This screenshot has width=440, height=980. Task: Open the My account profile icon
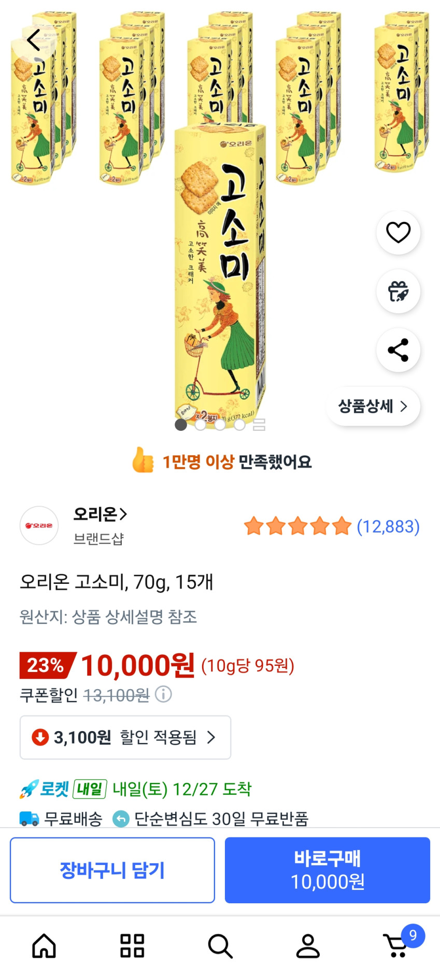[x=308, y=946]
